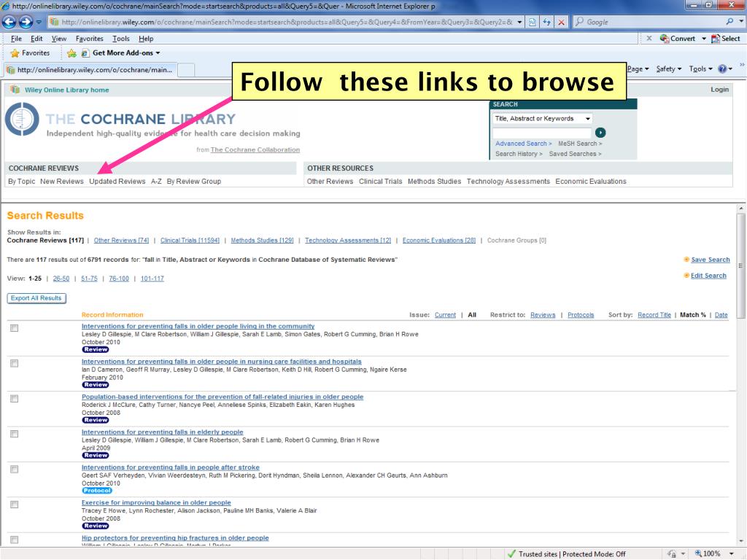The width and height of the screenshot is (747, 560).
Task: Tick checkbox for Hip protectors review
Action: [x=15, y=540]
